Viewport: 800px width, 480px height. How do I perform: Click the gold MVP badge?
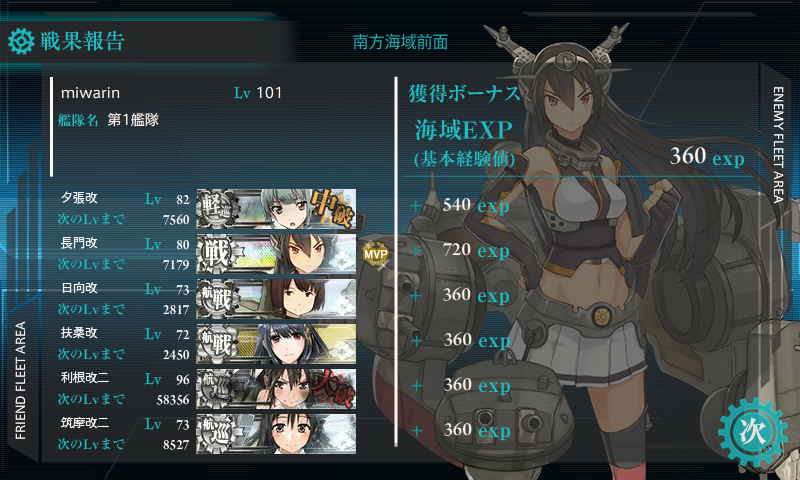point(376,254)
